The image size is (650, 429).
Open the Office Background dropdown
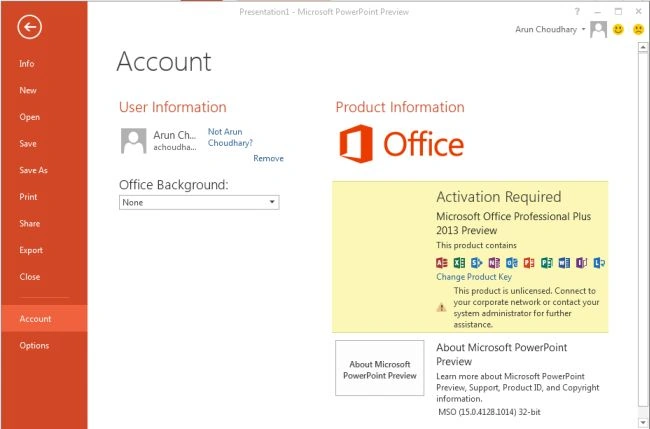tap(199, 203)
